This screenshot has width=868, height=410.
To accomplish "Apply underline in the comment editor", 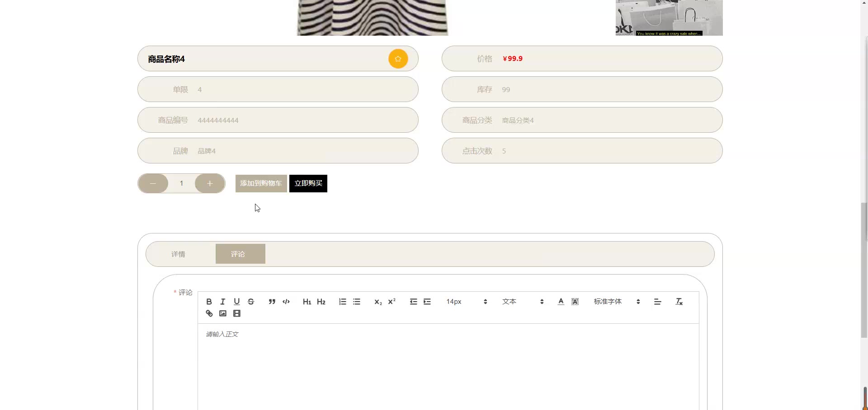I will click(236, 302).
